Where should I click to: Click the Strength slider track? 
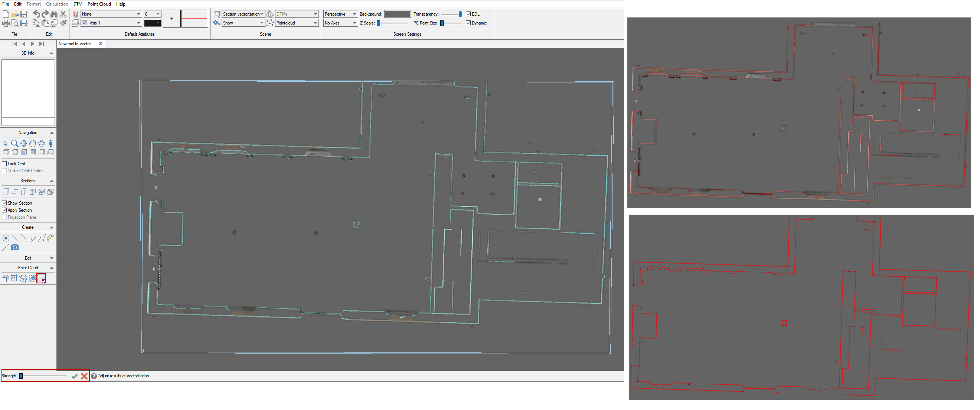tap(44, 377)
